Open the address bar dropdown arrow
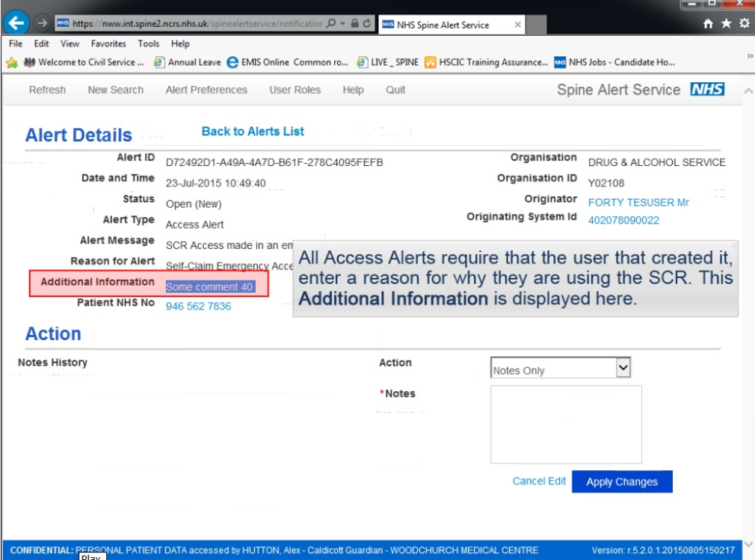Image resolution: width=755 pixels, height=560 pixels. coord(342,23)
